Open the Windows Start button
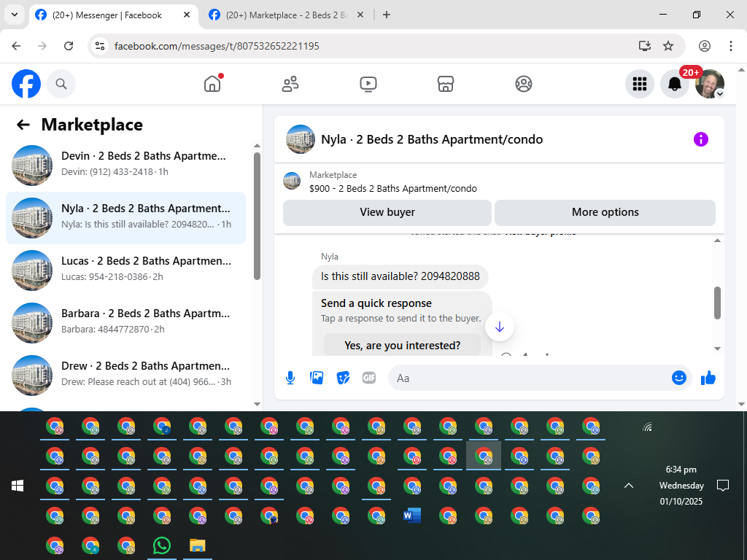This screenshot has height=560, width=747. coord(18,486)
